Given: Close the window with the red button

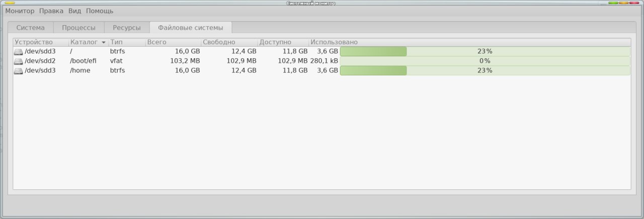Looking at the screenshot, I should tap(634, 3).
